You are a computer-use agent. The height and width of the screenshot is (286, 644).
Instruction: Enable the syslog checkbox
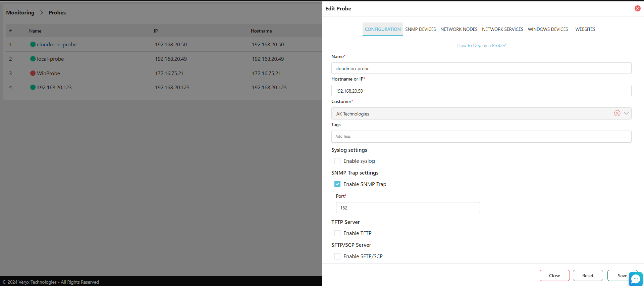(337, 161)
